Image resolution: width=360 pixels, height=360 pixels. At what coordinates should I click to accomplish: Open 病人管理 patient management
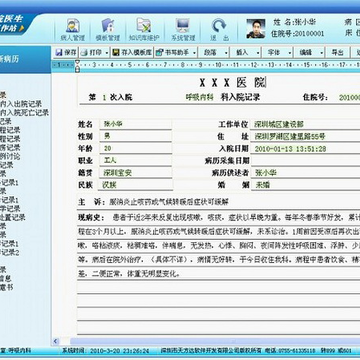73,30
